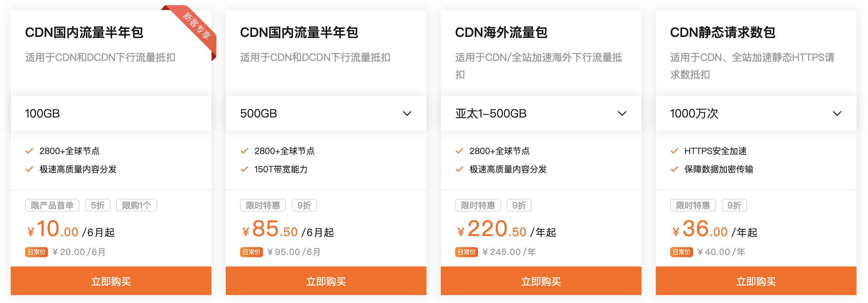Click the 日常价 badge in CDN静态请求数包 card
Screen dimensions: 868x303
[x=682, y=252]
